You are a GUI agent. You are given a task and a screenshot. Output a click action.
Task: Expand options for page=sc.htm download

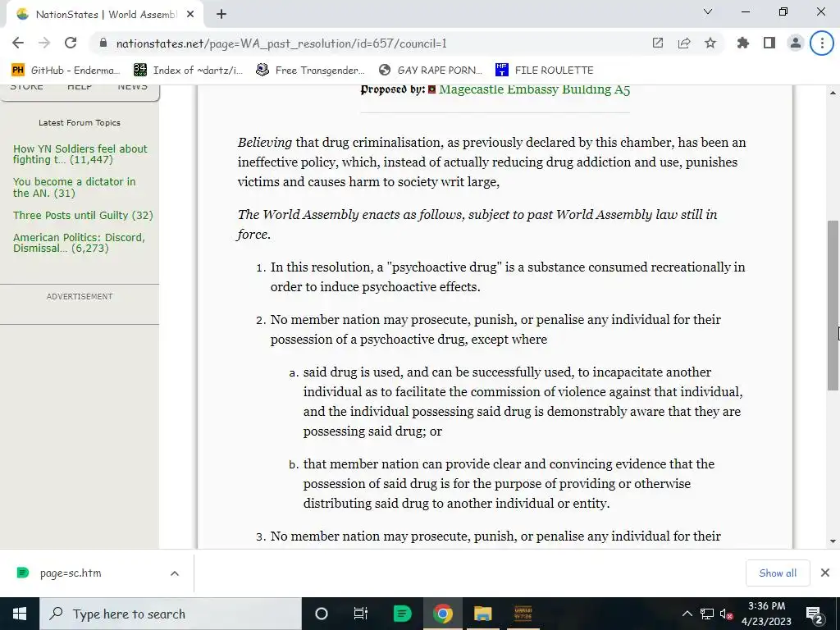coord(175,573)
